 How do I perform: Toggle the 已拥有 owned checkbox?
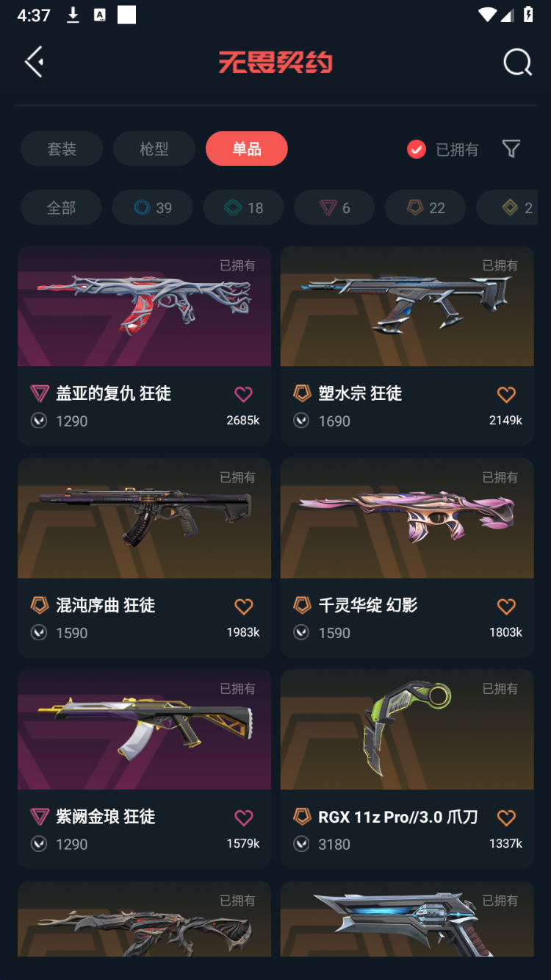[x=417, y=149]
